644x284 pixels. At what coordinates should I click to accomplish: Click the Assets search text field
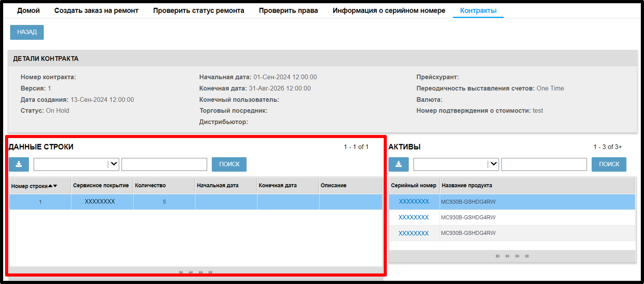[544, 164]
